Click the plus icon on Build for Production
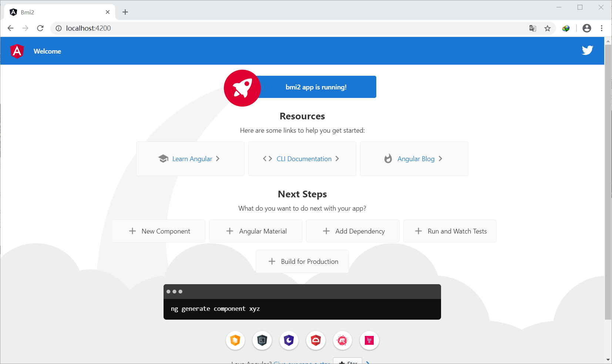The image size is (612, 364). click(x=272, y=261)
